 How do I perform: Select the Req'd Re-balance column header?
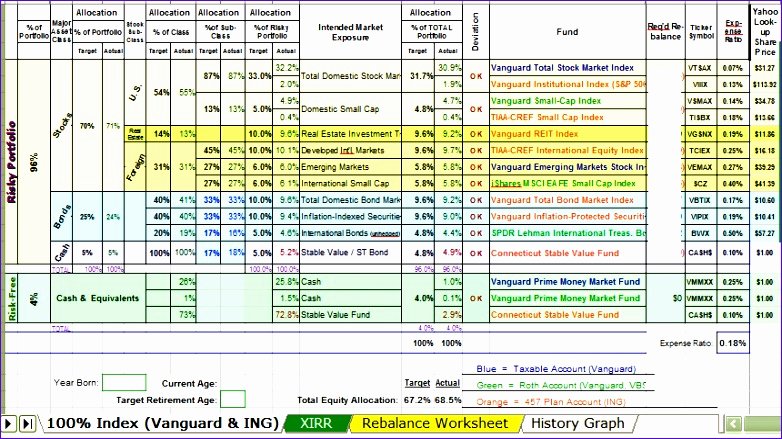[x=665, y=31]
